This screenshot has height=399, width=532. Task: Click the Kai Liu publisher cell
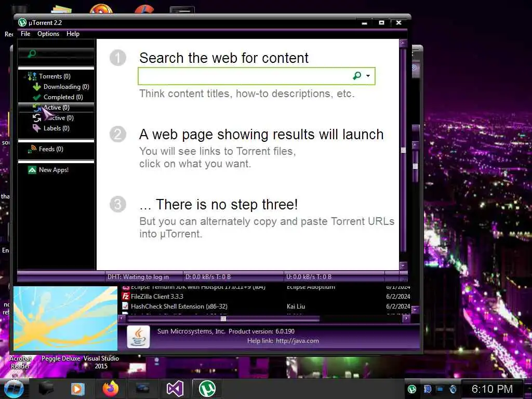point(296,307)
